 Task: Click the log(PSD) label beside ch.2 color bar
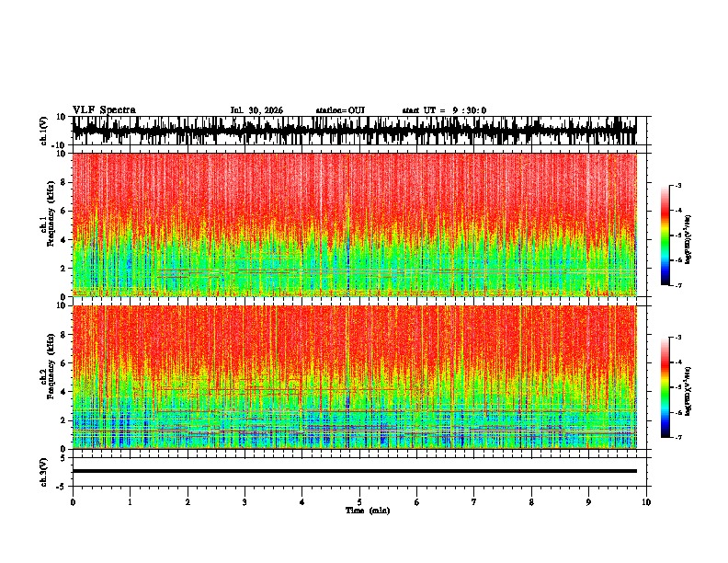[x=688, y=391]
